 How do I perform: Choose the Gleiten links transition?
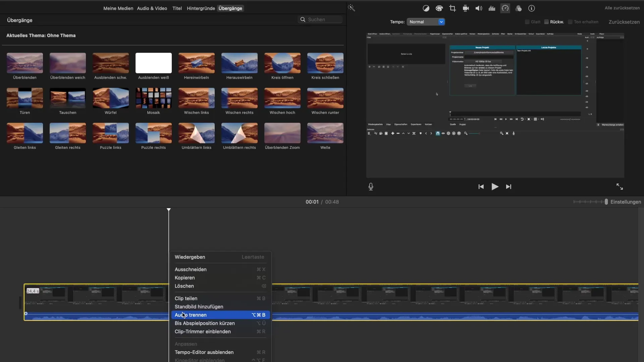[25, 133]
